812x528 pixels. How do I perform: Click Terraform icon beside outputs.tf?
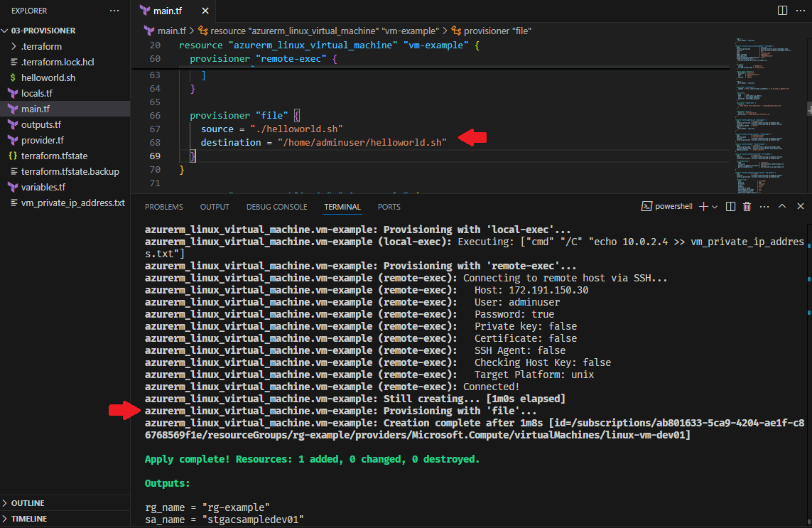[13, 124]
